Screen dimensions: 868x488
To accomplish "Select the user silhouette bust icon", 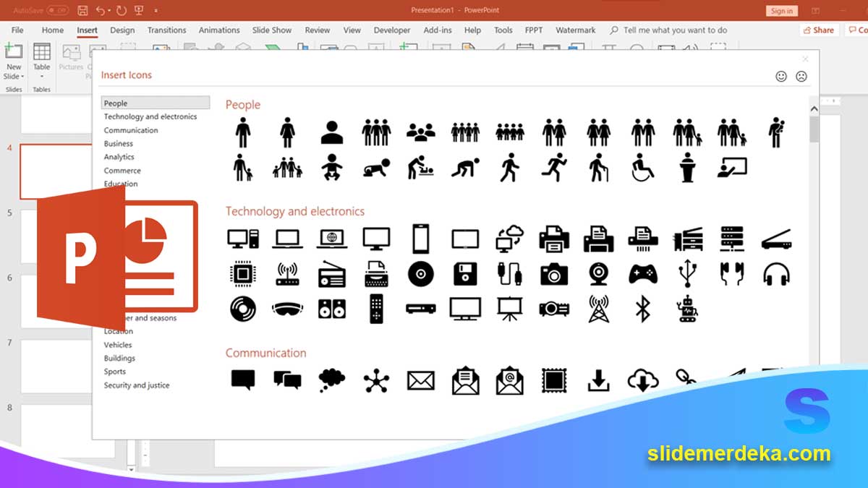I will coord(332,133).
